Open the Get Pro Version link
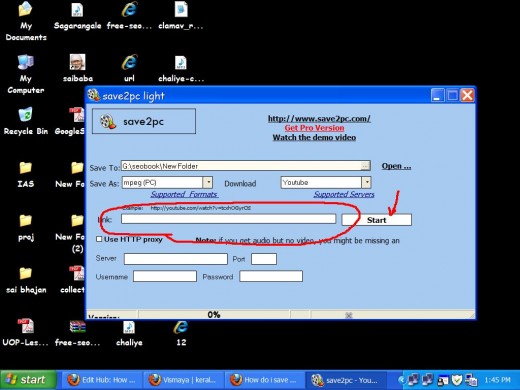The width and height of the screenshot is (520, 390). tap(314, 128)
